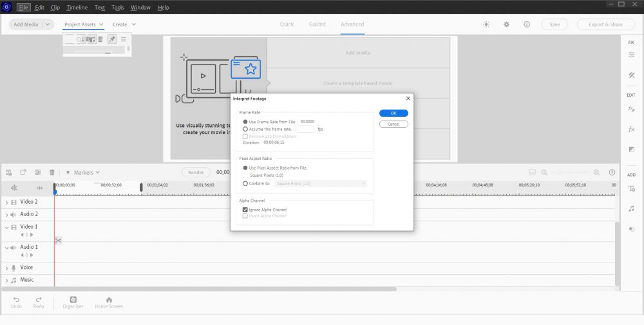This screenshot has width=644, height=325.
Task: Click the timeline trash delete icon
Action: [x=52, y=173]
